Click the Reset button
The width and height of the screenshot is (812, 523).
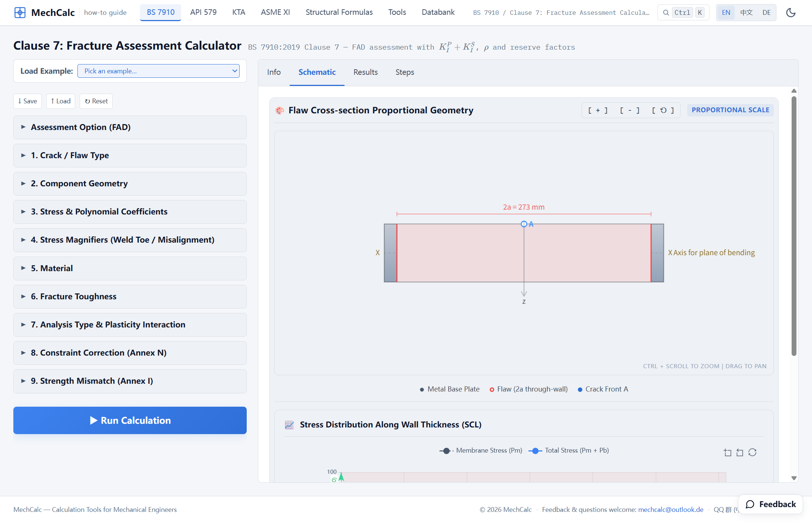click(x=96, y=101)
